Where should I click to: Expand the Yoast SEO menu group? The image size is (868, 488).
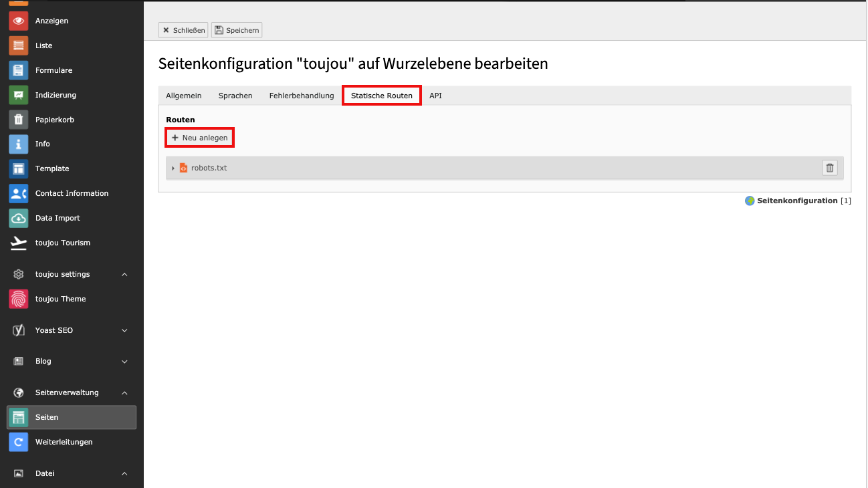[x=124, y=330]
